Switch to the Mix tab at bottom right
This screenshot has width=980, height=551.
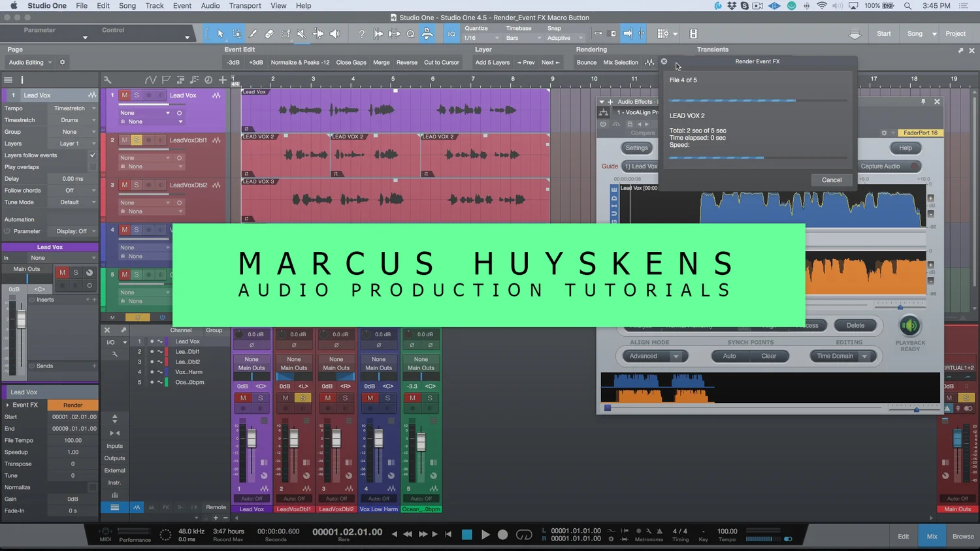932,535
